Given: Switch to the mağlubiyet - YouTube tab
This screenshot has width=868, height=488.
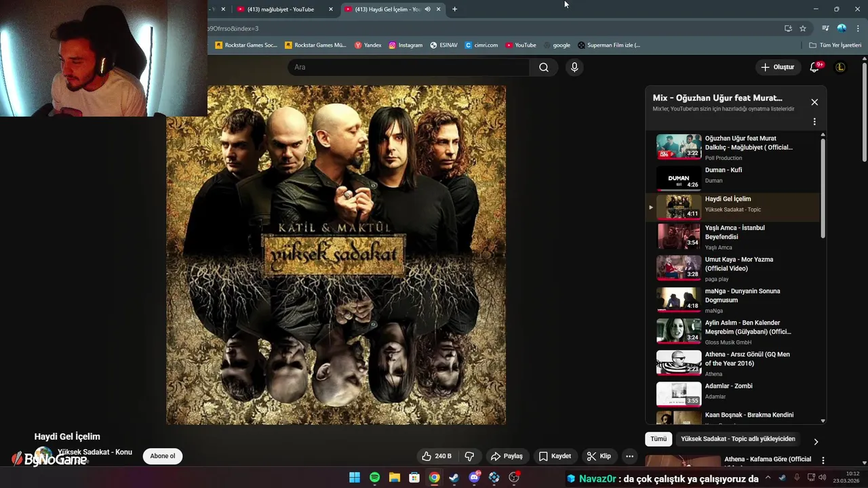Looking at the screenshot, I should [281, 9].
